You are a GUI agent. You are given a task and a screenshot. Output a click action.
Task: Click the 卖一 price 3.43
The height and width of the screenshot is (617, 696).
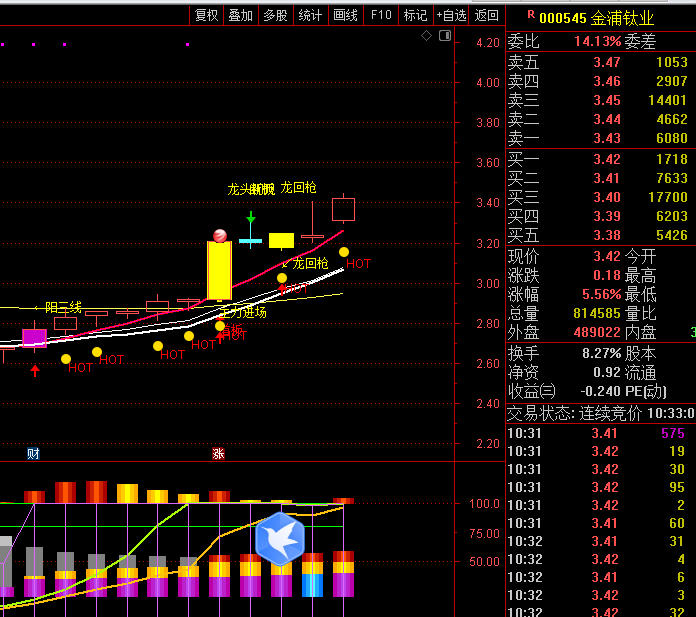pyautogui.click(x=606, y=139)
